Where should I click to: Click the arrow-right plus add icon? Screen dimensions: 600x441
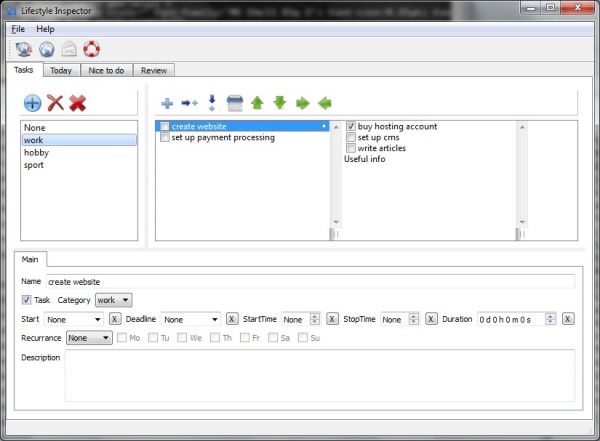[x=189, y=103]
